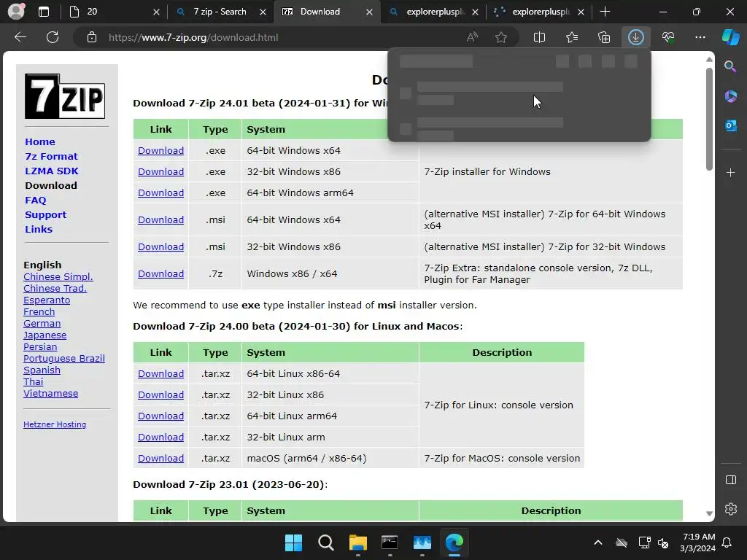Switch to the tab titled 20
The width and height of the screenshot is (747, 560).
tap(115, 12)
